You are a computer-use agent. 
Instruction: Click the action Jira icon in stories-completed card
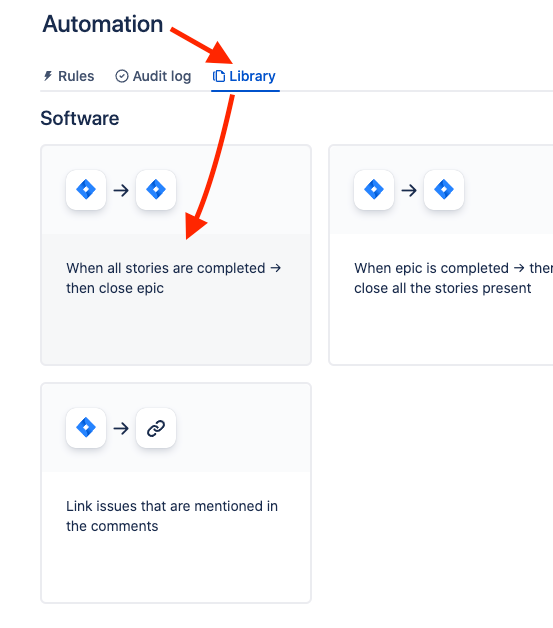(x=156, y=189)
